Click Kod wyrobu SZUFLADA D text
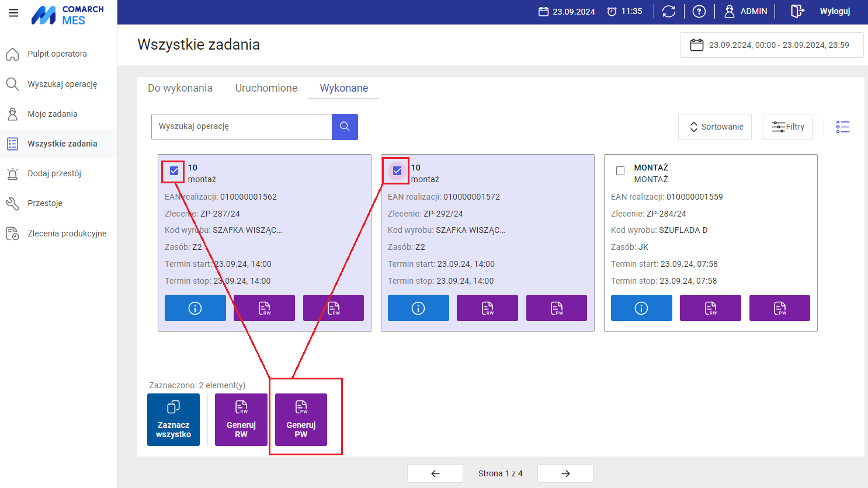 pyautogui.click(x=659, y=230)
